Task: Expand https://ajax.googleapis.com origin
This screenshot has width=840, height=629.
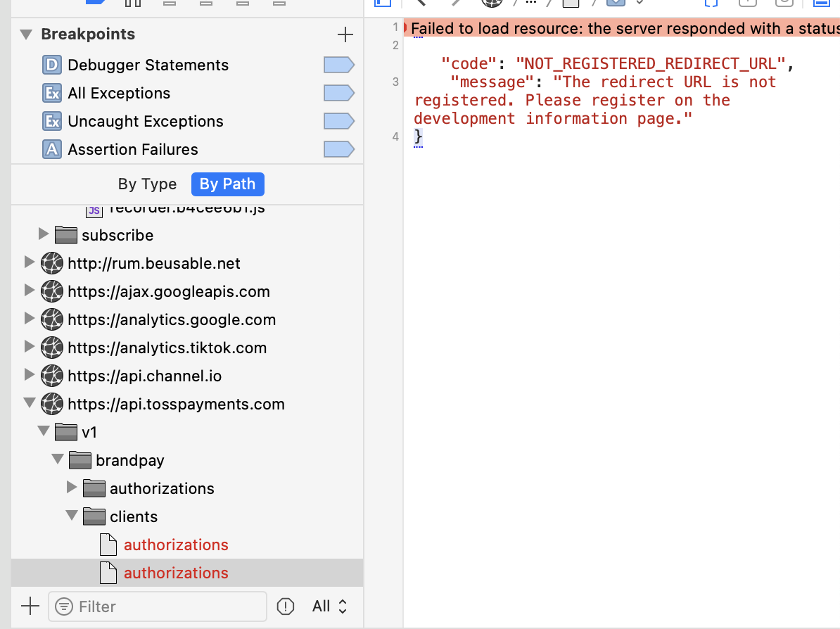Action: pyautogui.click(x=30, y=291)
